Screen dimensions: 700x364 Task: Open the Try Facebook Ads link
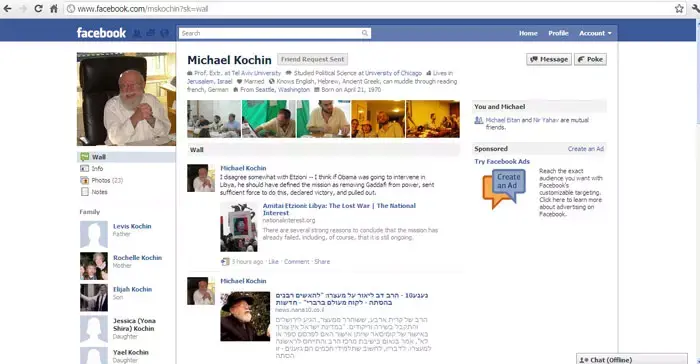coord(502,162)
